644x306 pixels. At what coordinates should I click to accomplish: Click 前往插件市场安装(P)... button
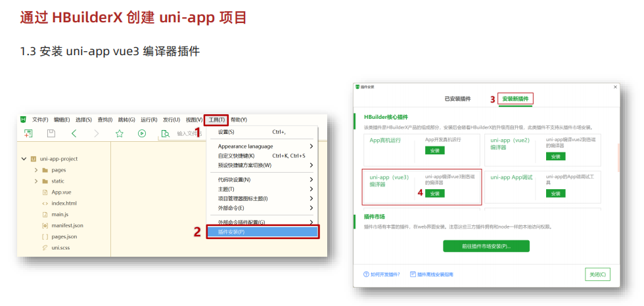pos(486,246)
